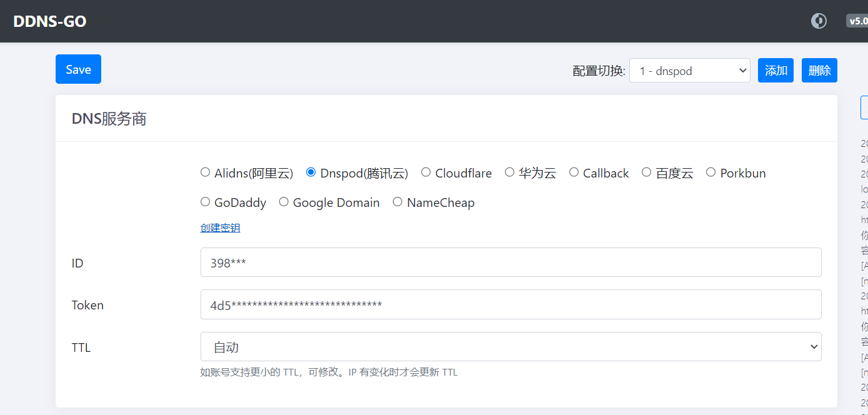Select Callback radio option
Viewport: 868px width, 415px height.
574,172
